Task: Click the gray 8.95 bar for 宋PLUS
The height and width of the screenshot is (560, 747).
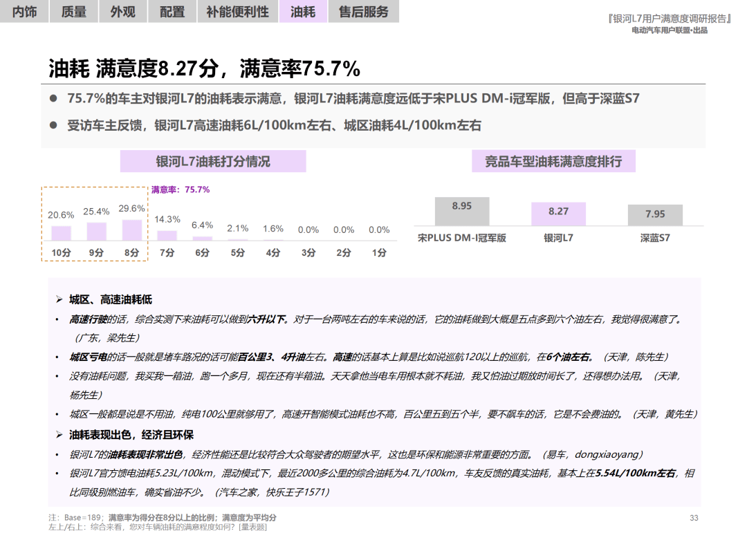Action: click(461, 211)
